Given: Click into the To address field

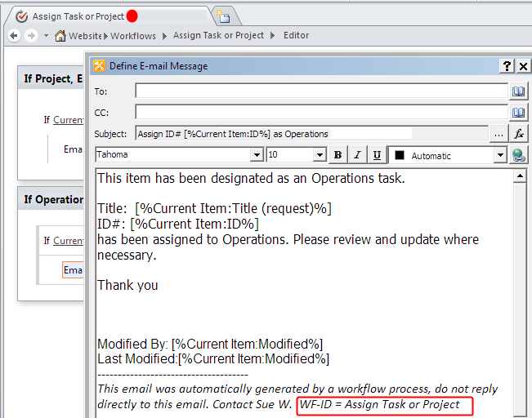Looking at the screenshot, I should [321, 91].
